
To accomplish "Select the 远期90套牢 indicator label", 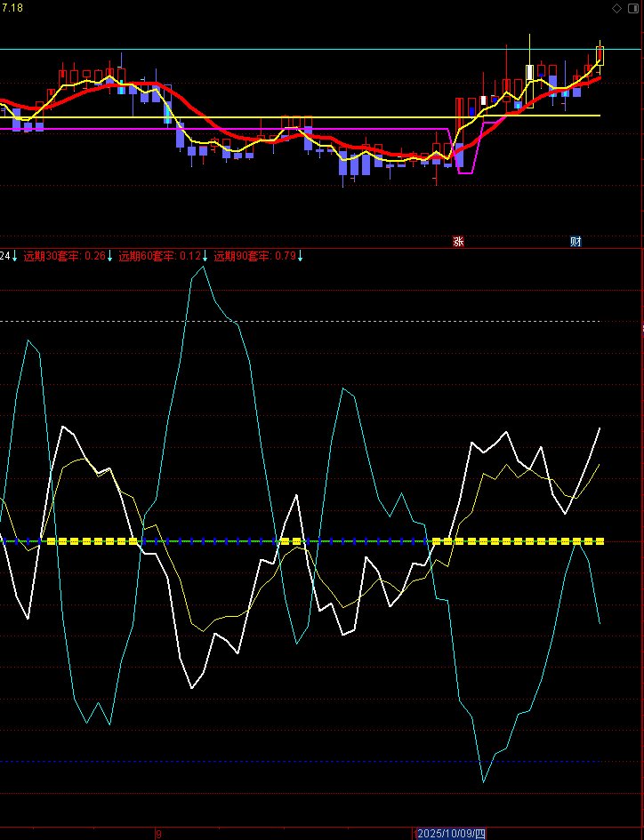I will coord(243,256).
